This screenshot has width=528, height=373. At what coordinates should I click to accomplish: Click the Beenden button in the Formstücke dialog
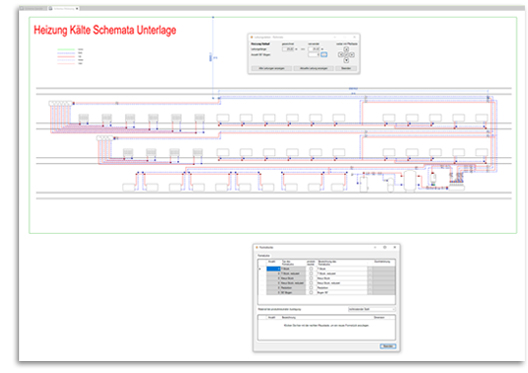[x=388, y=346]
